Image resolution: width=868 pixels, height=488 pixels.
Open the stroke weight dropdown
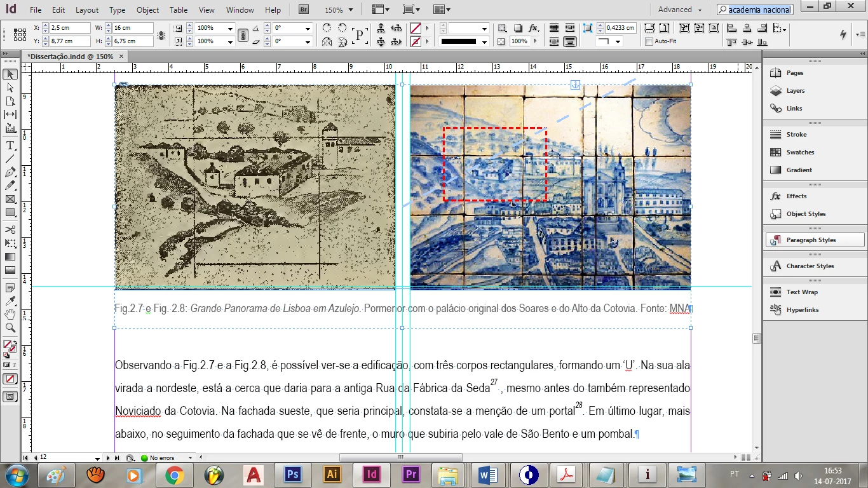484,28
